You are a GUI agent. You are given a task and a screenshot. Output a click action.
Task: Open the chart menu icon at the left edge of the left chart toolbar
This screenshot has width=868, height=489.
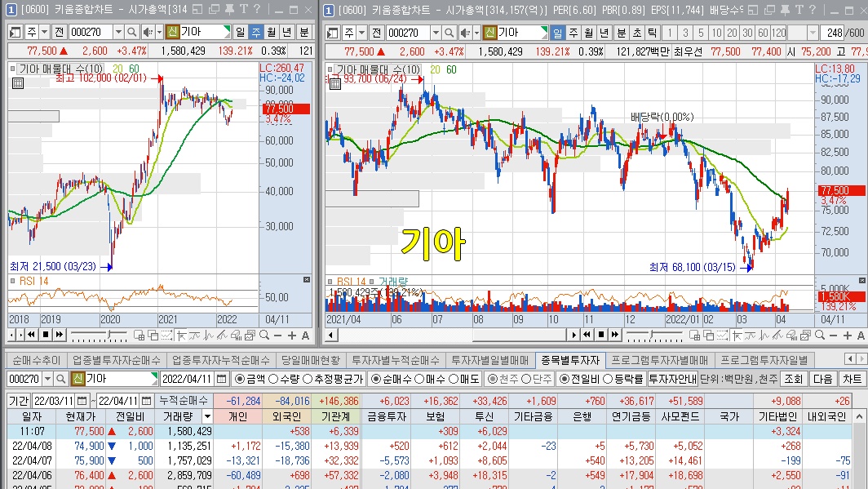15,32
